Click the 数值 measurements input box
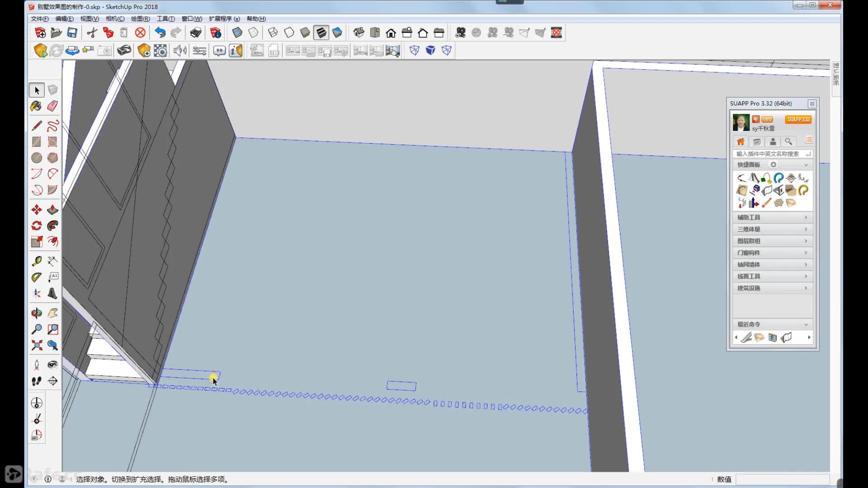 [x=783, y=479]
